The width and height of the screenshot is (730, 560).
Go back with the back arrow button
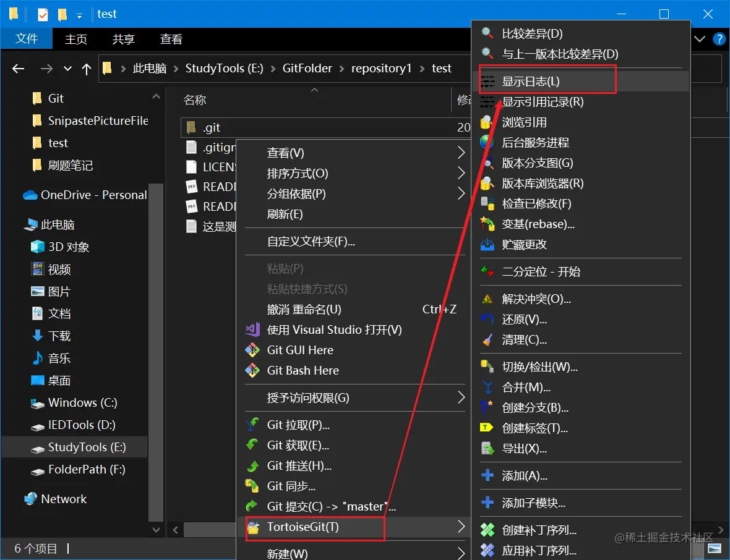click(18, 69)
